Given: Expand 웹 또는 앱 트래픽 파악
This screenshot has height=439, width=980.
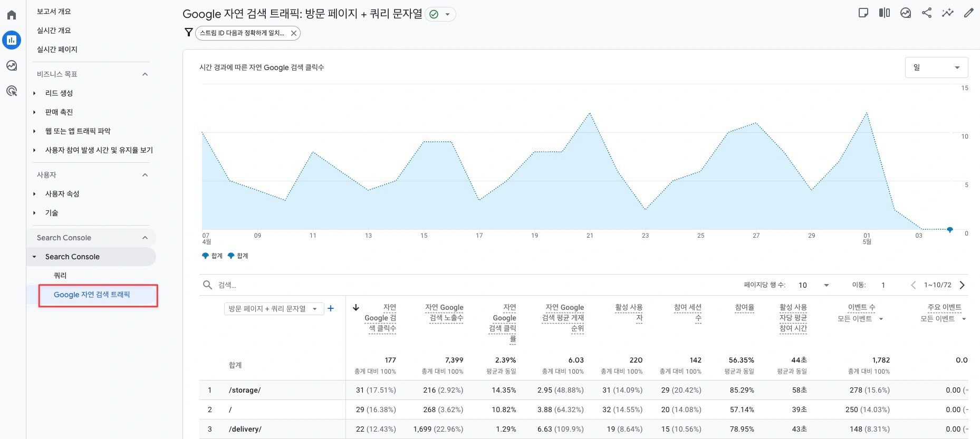Looking at the screenshot, I should (x=35, y=131).
